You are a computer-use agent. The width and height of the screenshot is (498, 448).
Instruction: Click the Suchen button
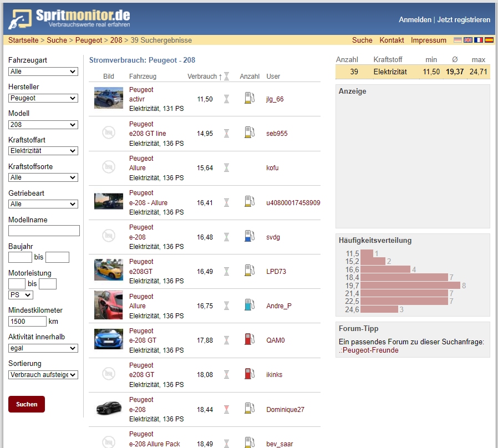click(27, 404)
